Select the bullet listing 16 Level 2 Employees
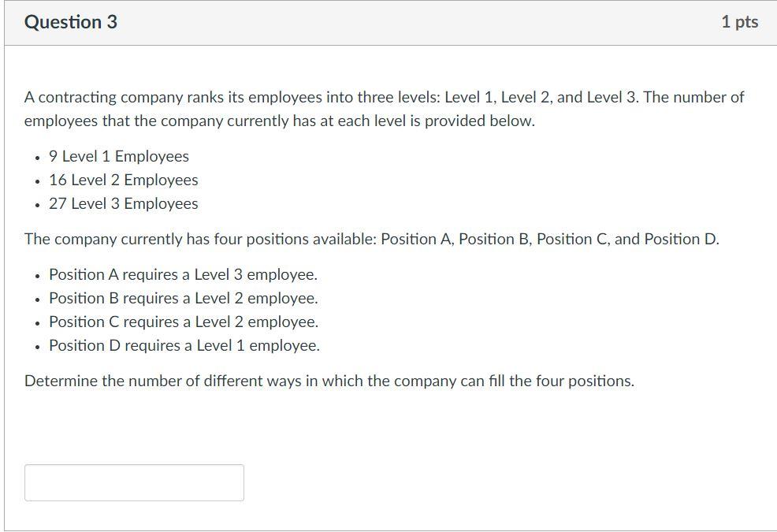 (124, 180)
